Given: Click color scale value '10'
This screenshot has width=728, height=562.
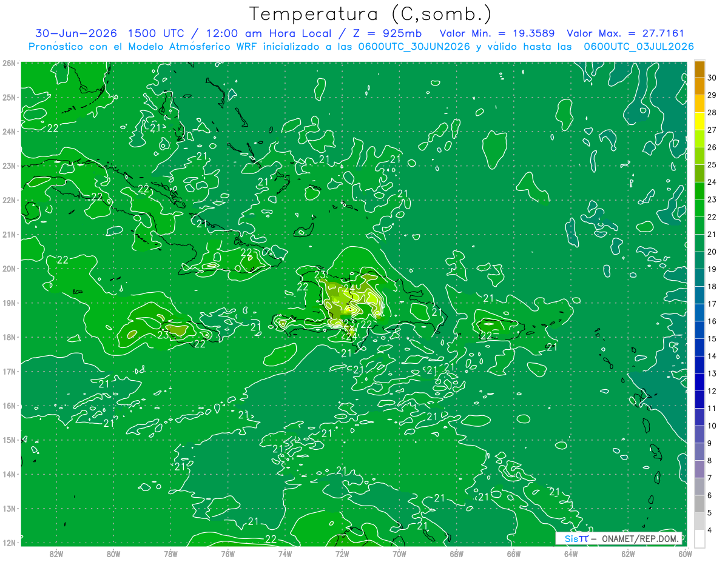Looking at the screenshot, I should point(712,426).
